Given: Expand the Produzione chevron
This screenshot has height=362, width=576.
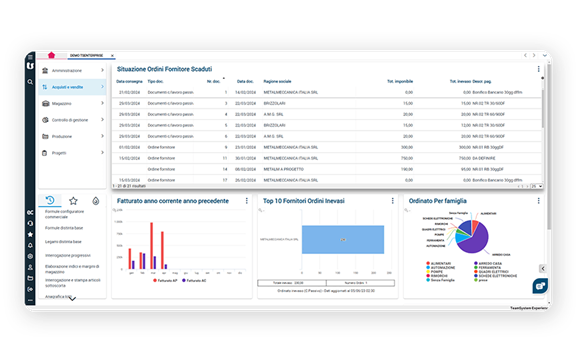Looking at the screenshot, I should 102,136.
